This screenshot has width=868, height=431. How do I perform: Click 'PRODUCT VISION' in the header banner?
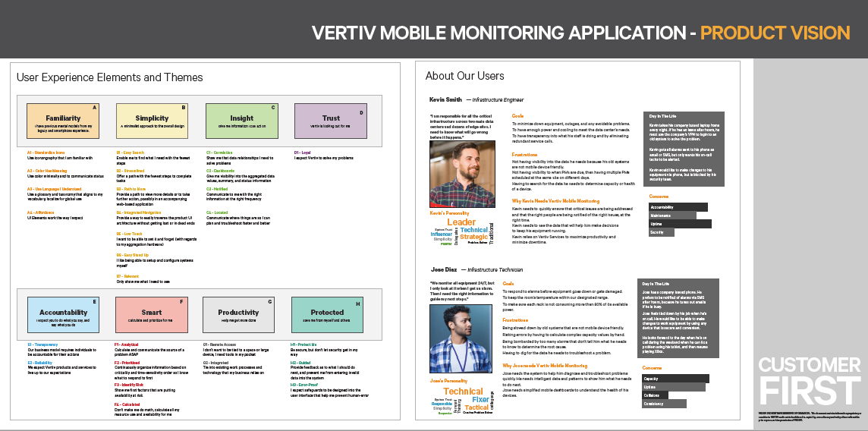(775, 33)
